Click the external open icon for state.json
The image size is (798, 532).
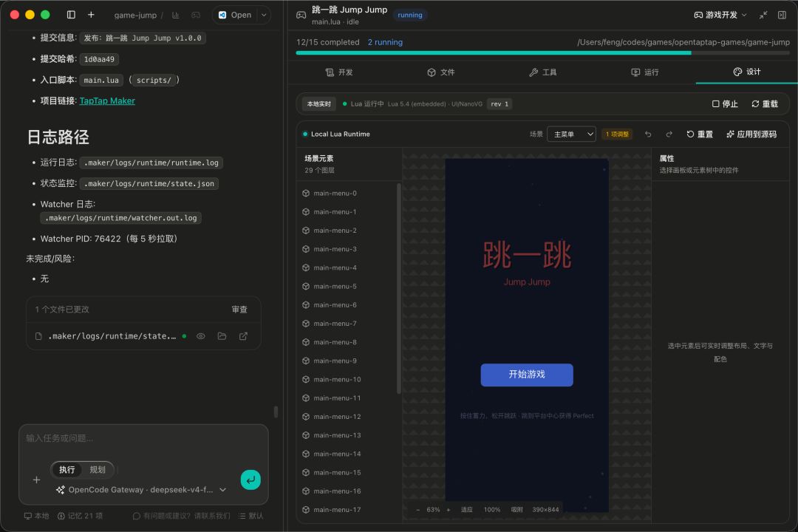click(x=243, y=336)
